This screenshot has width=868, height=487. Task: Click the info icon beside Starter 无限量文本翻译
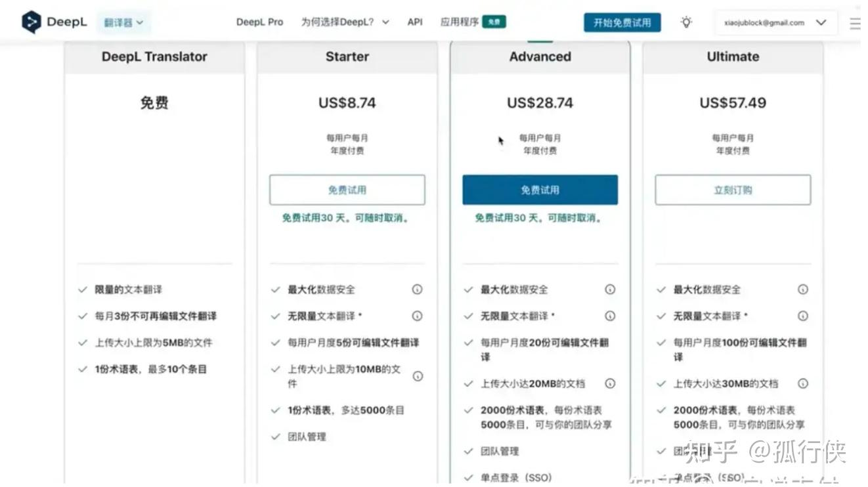click(417, 316)
